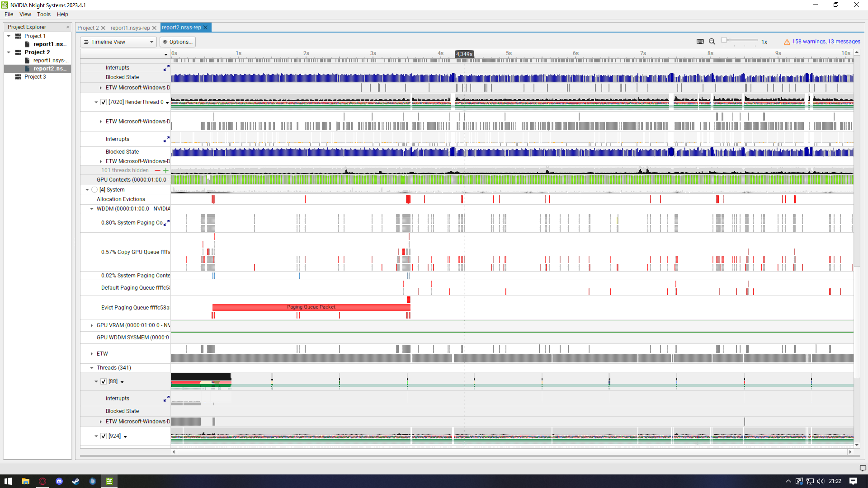Click the plus icon beside 101 threads hidden
Viewport: 868px width, 488px height.
165,170
